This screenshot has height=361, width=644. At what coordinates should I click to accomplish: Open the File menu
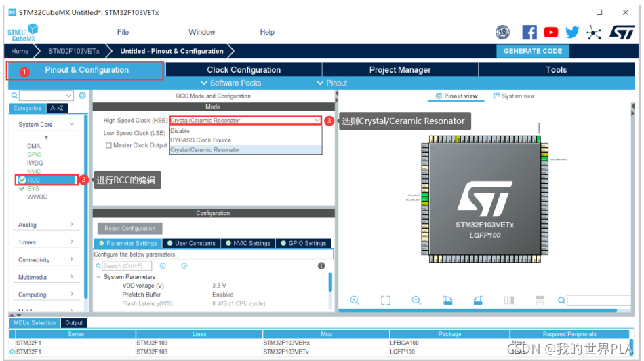[x=123, y=32]
